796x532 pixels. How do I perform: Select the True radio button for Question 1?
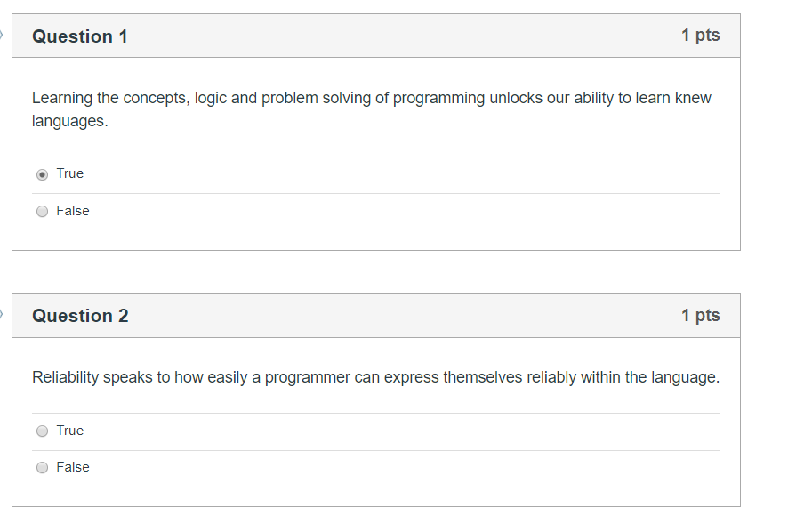(42, 174)
